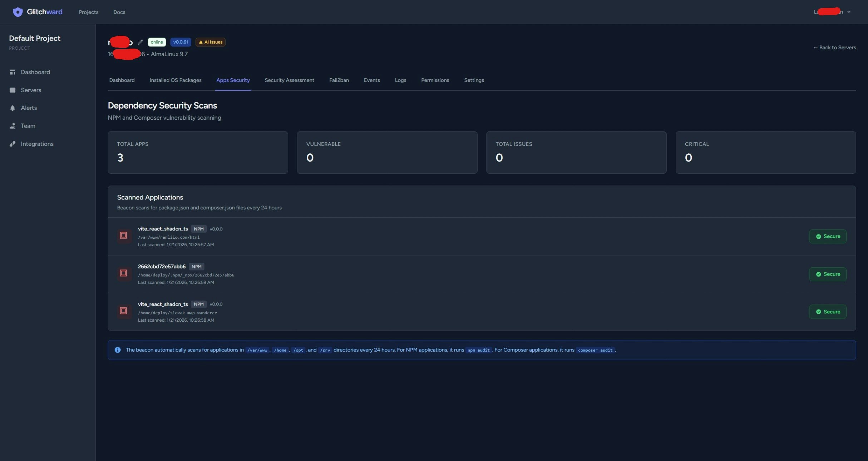This screenshot has width=868, height=461.
Task: Click the AI Issues warning badge
Action: coord(211,42)
